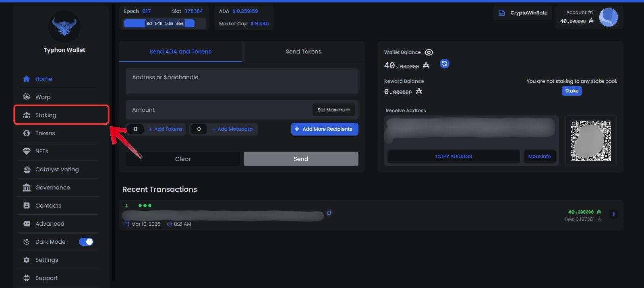This screenshot has height=288, width=644.
Task: Click the epoch countdown progress bar
Action: tap(165, 23)
